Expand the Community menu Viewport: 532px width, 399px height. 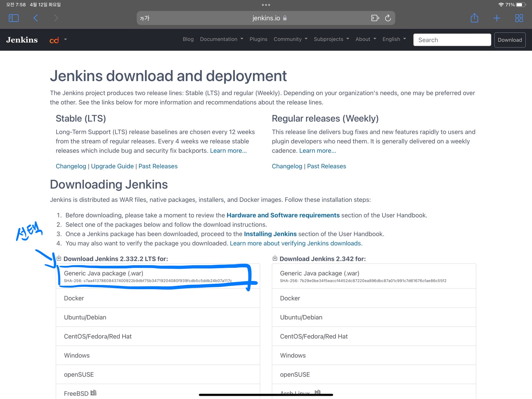290,39
